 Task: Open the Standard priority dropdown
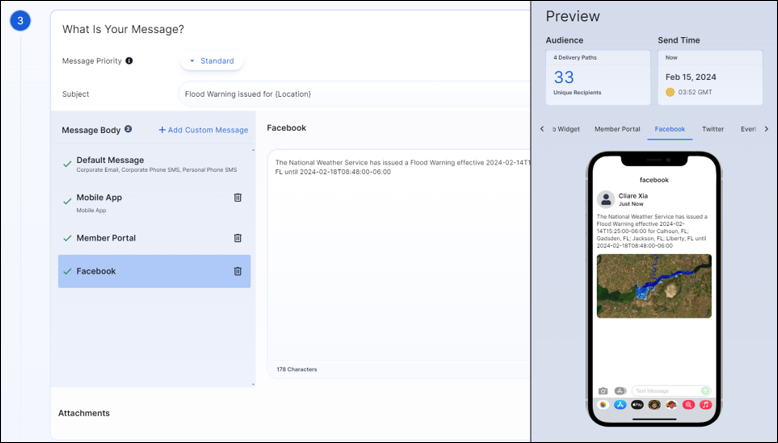212,61
